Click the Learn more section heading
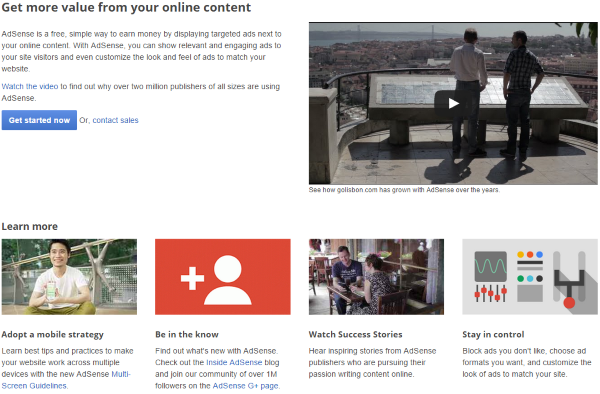The width and height of the screenshot is (600, 394). click(29, 226)
